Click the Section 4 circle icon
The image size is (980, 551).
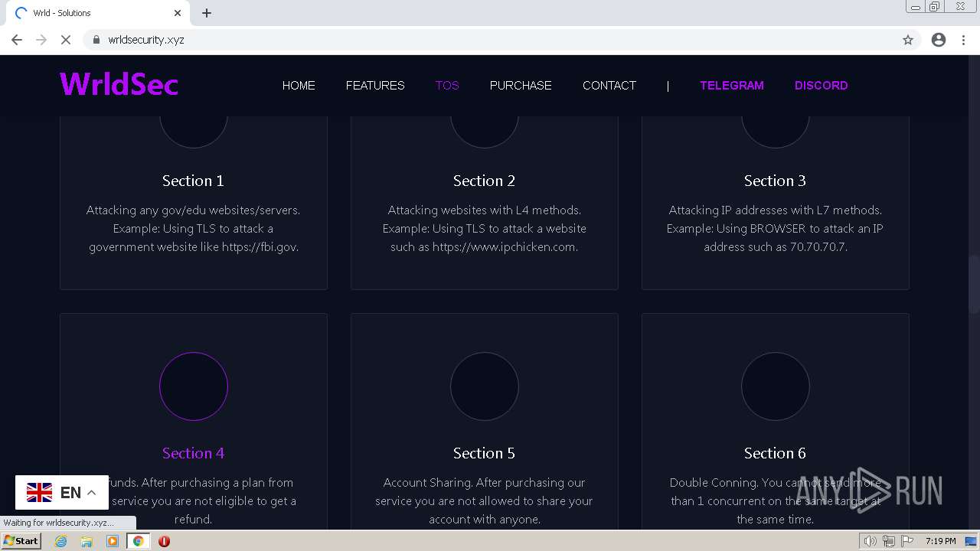tap(194, 386)
